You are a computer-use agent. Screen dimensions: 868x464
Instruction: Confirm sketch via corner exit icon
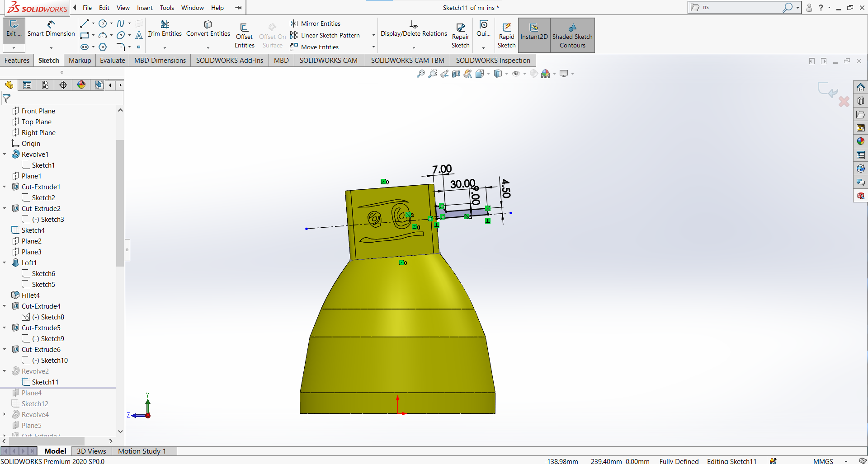coord(828,90)
